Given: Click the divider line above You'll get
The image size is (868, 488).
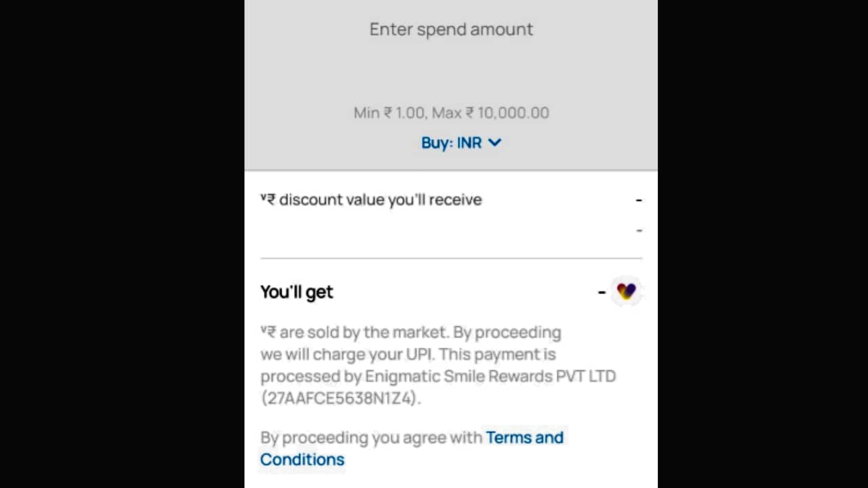Looking at the screenshot, I should point(451,258).
